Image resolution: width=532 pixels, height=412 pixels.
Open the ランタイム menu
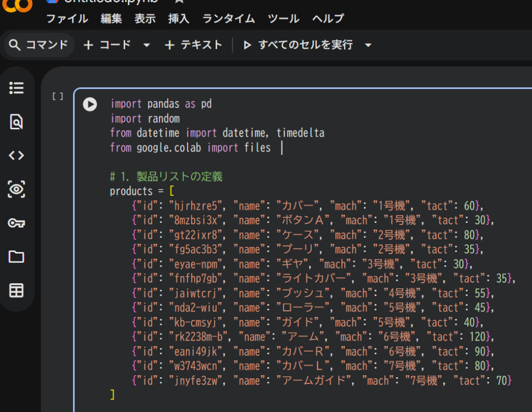pyautogui.click(x=229, y=19)
